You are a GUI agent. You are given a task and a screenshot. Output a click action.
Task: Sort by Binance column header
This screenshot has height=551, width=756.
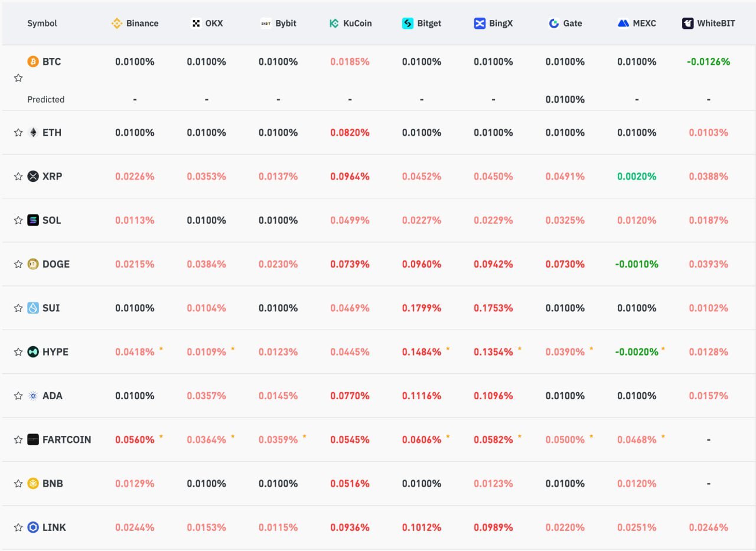135,24
